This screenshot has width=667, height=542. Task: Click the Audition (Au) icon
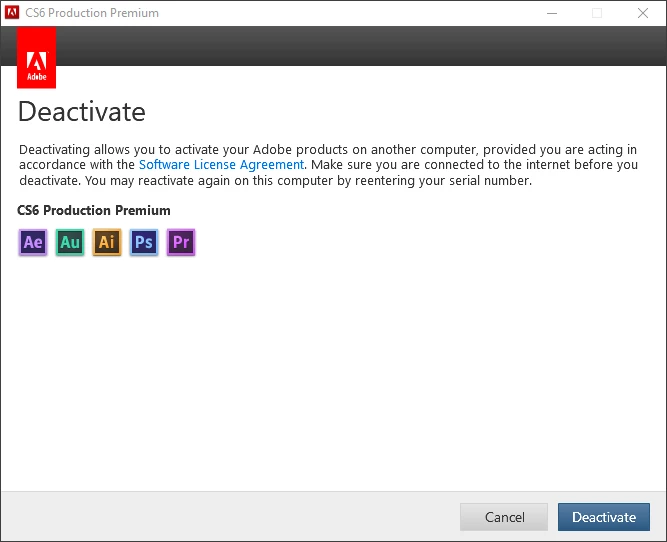(x=70, y=242)
